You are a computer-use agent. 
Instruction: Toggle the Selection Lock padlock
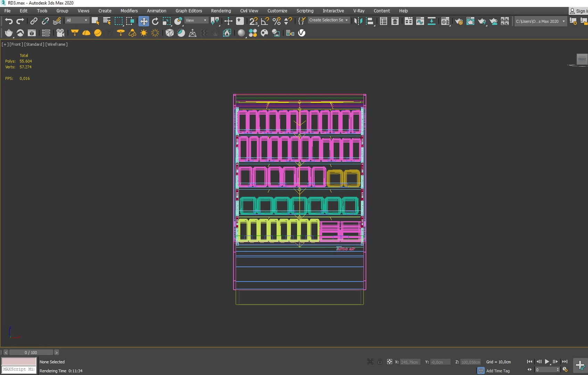(x=380, y=362)
